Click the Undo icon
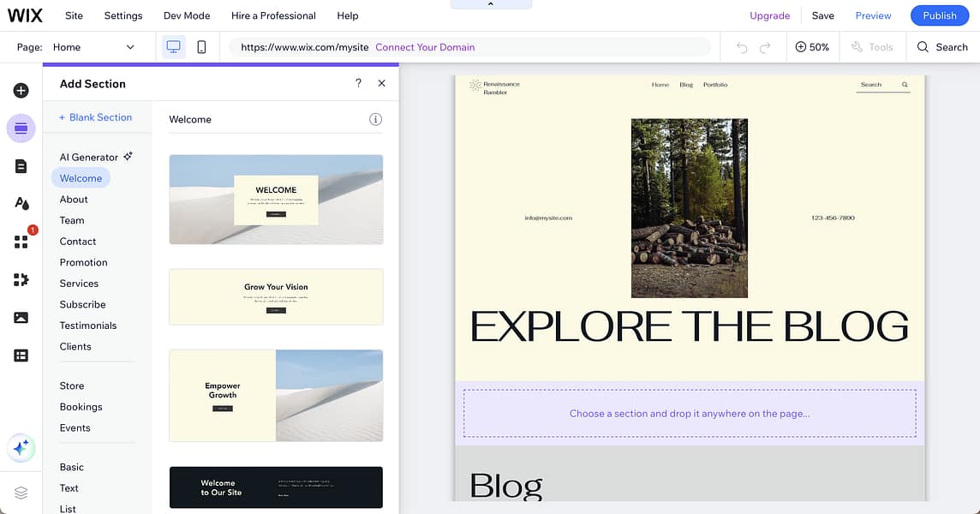 pyautogui.click(x=741, y=47)
